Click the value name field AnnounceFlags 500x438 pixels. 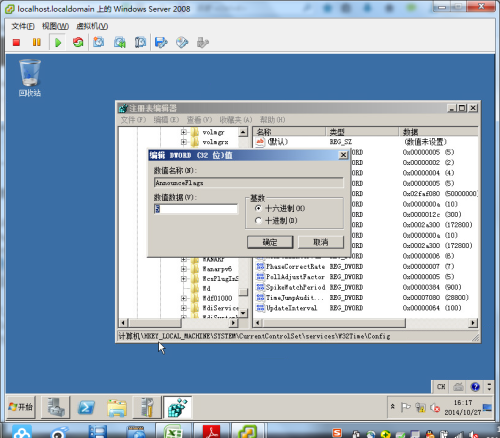click(x=249, y=183)
